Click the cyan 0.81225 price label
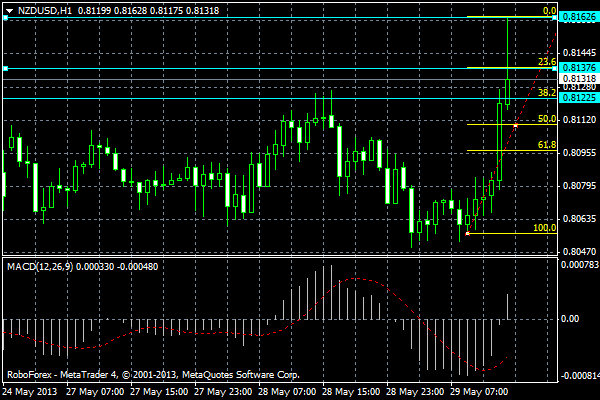600x400 pixels. [579, 98]
